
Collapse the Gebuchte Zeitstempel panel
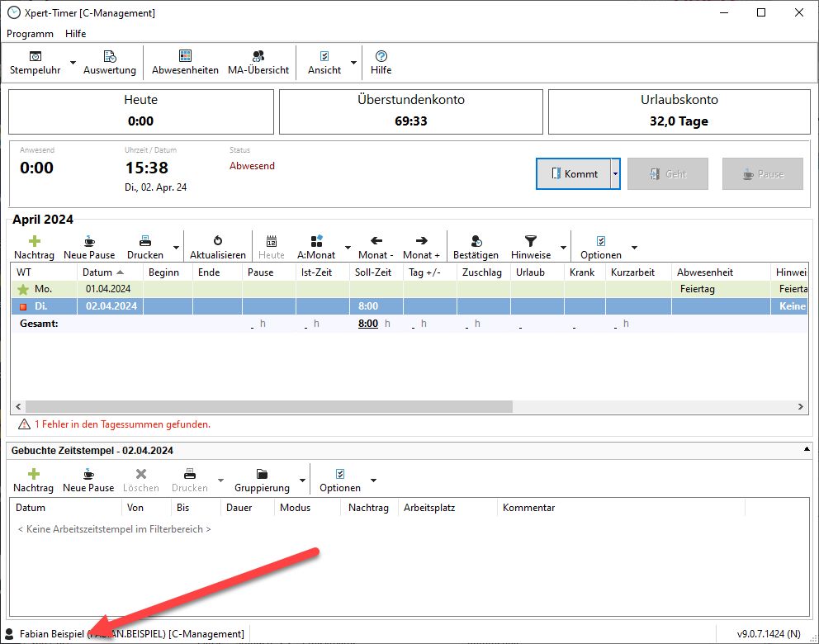coord(807,450)
